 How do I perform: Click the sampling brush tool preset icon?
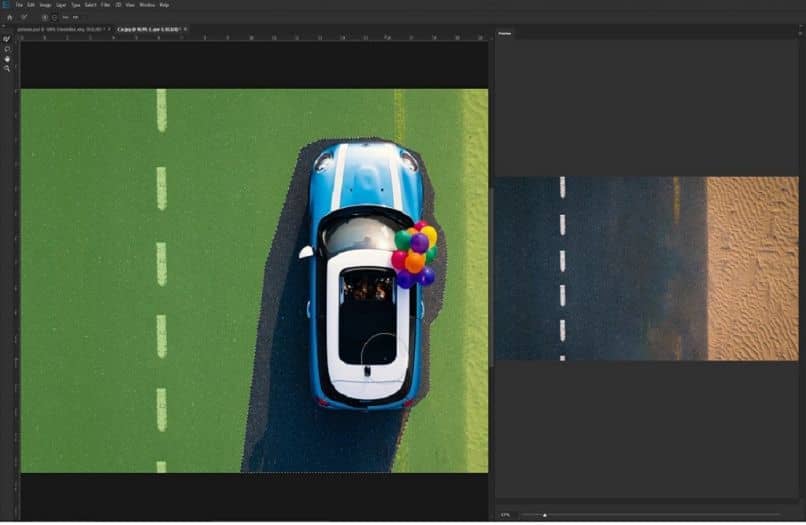point(24,17)
